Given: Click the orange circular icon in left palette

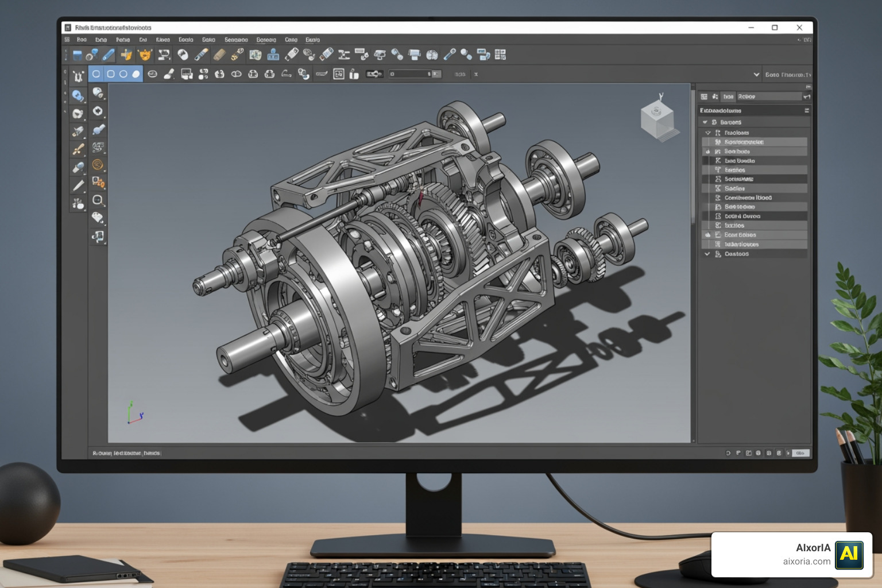Looking at the screenshot, I should 98,165.
